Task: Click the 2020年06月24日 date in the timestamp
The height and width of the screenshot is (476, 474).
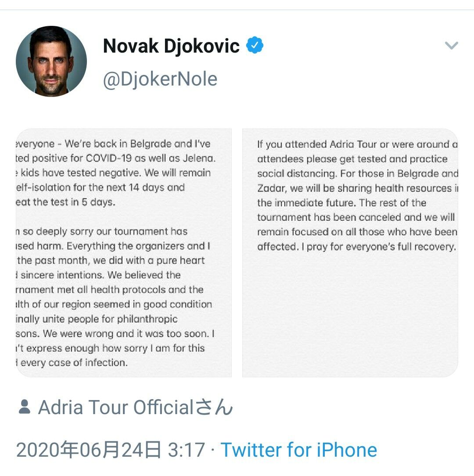Action: (89, 450)
